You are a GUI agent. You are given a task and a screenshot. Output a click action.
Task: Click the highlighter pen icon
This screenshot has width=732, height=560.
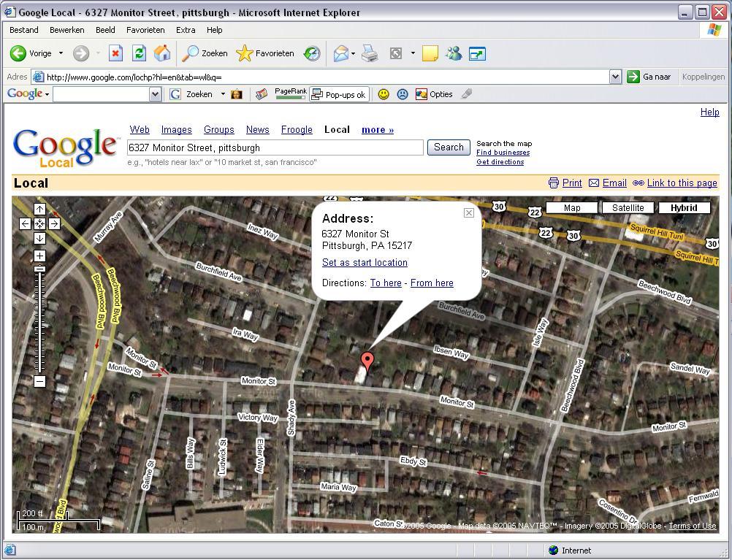(x=466, y=94)
